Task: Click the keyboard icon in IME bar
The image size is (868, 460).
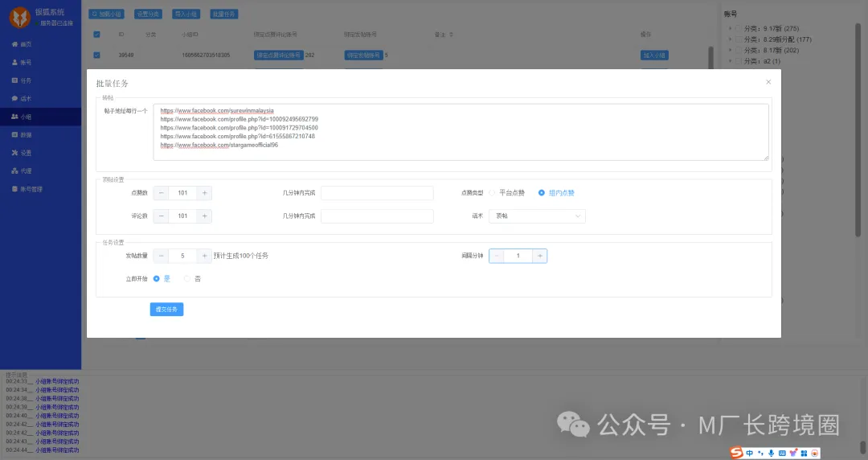Action: [x=782, y=454]
